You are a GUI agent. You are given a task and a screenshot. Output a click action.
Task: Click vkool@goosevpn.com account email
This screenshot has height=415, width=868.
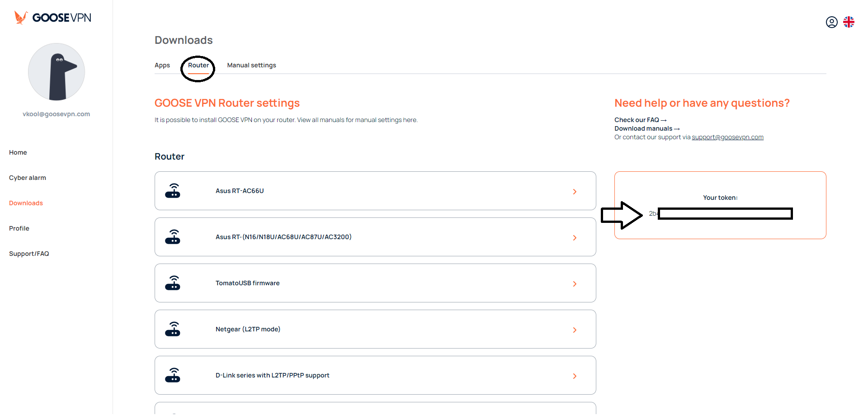point(57,114)
